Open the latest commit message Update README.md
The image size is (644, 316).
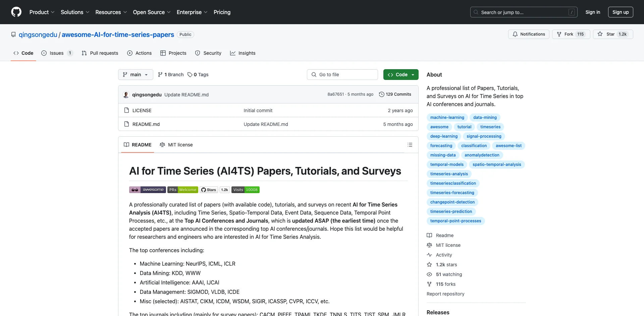[x=186, y=95]
